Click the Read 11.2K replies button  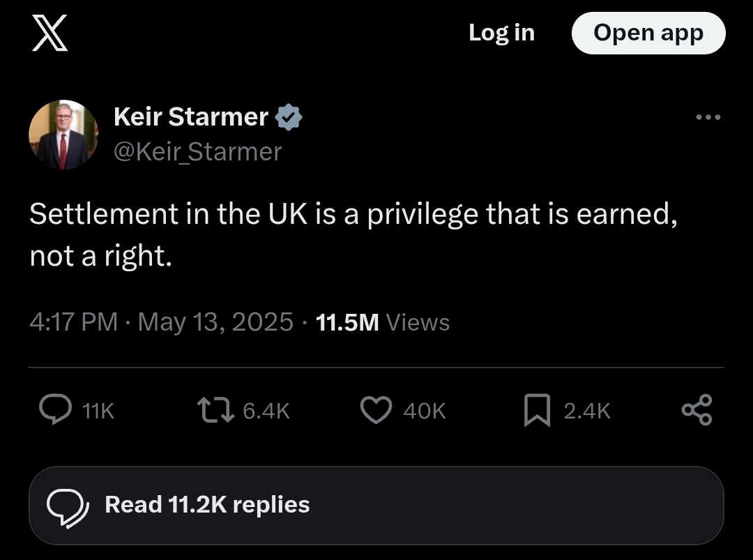[376, 505]
